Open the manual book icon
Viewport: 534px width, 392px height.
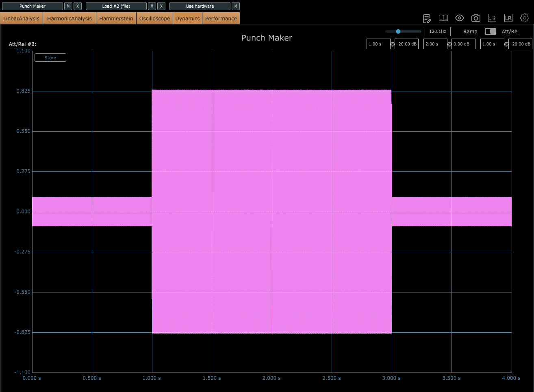[443, 18]
